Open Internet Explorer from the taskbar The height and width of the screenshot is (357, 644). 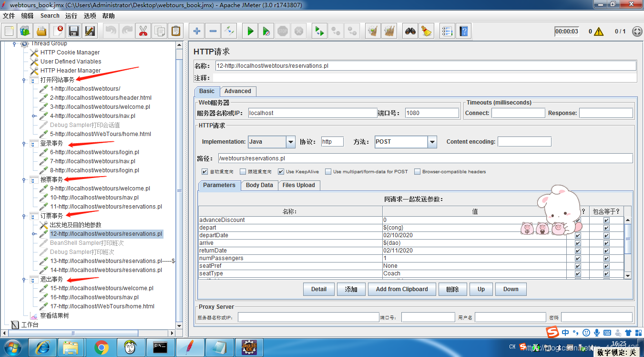[x=41, y=348]
